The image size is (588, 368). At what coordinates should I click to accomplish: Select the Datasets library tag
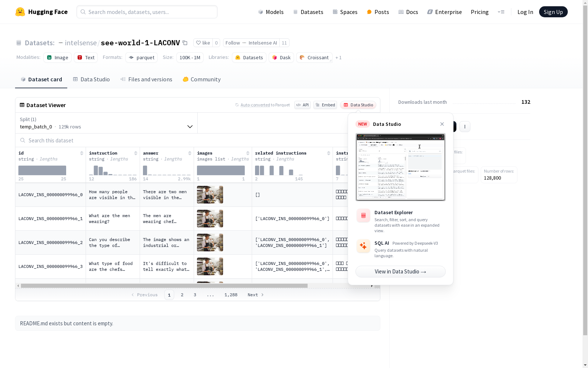click(x=249, y=57)
